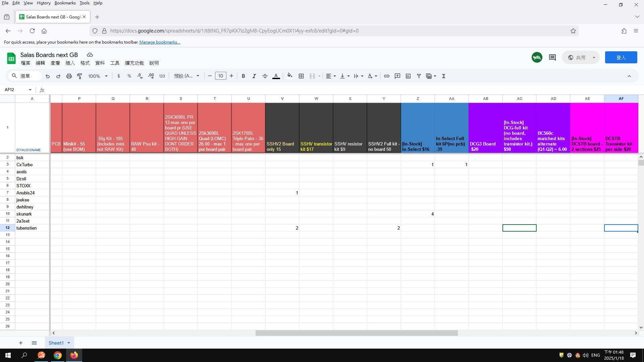Open the font family dropdown

click(187, 76)
